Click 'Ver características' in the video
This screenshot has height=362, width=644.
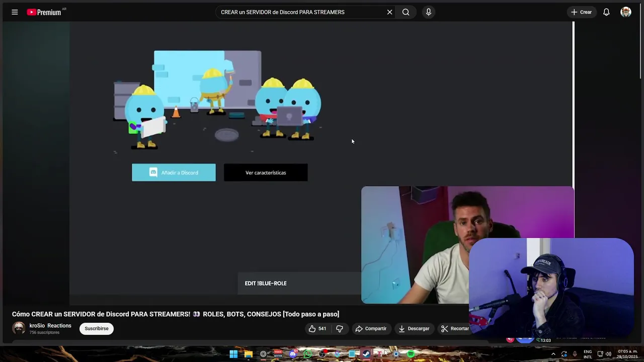(x=266, y=172)
